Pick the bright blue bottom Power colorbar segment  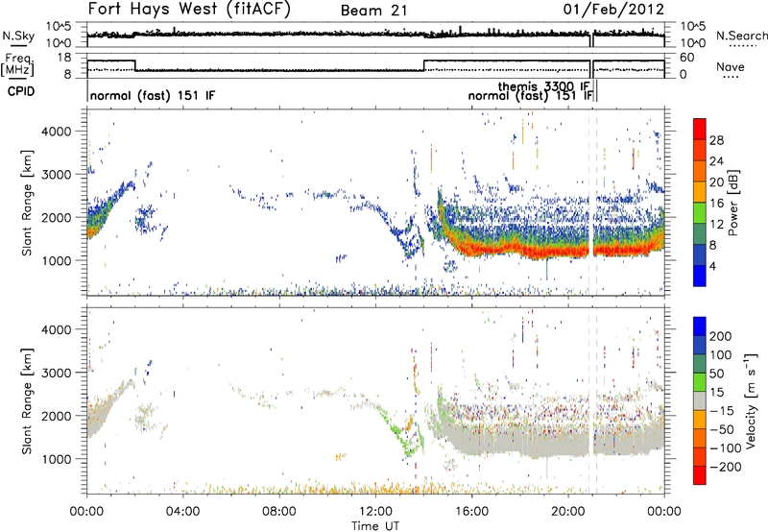700,276
